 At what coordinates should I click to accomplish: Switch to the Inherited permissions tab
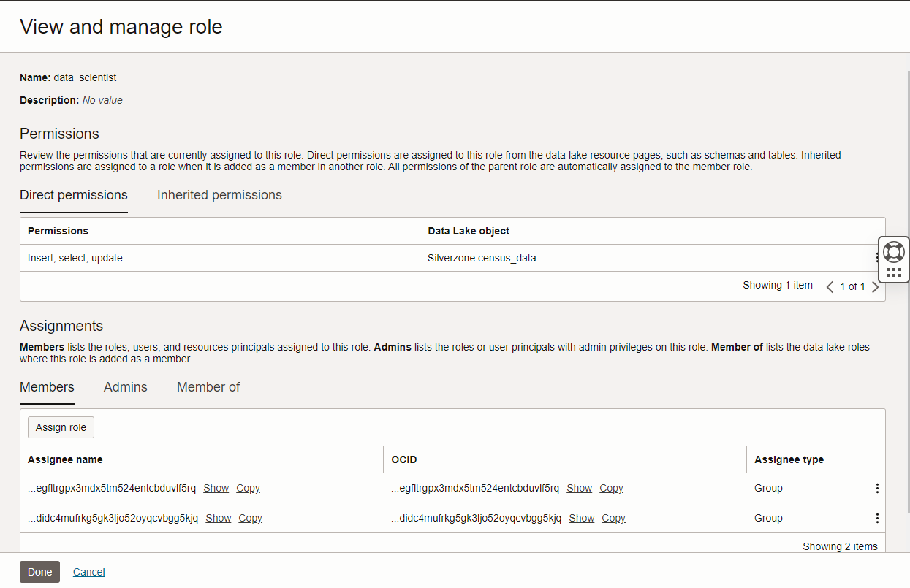point(219,195)
